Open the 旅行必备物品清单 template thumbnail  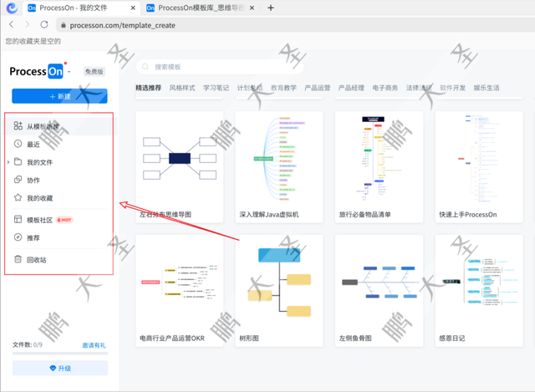[379, 159]
